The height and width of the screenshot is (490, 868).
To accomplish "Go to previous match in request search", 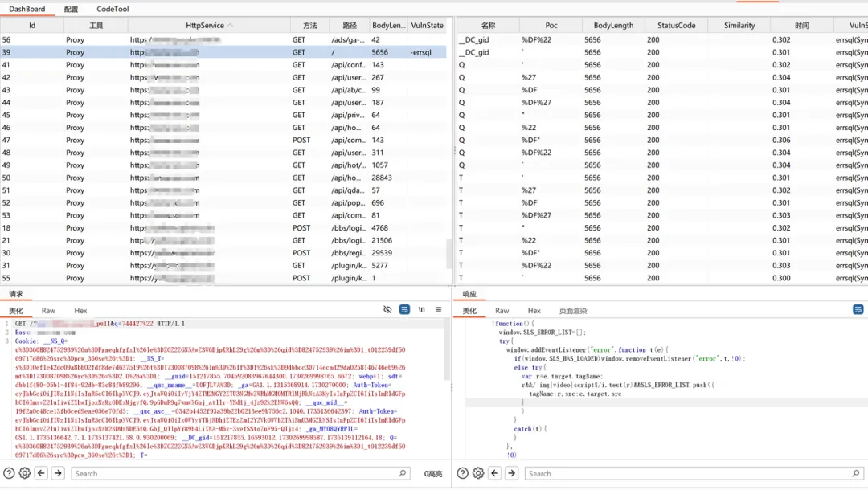I will (x=42, y=474).
